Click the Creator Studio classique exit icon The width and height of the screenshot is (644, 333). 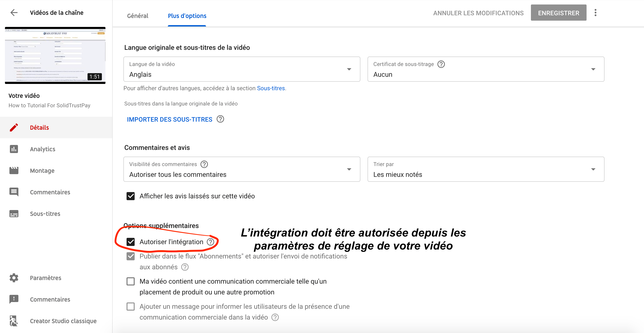coord(14,321)
